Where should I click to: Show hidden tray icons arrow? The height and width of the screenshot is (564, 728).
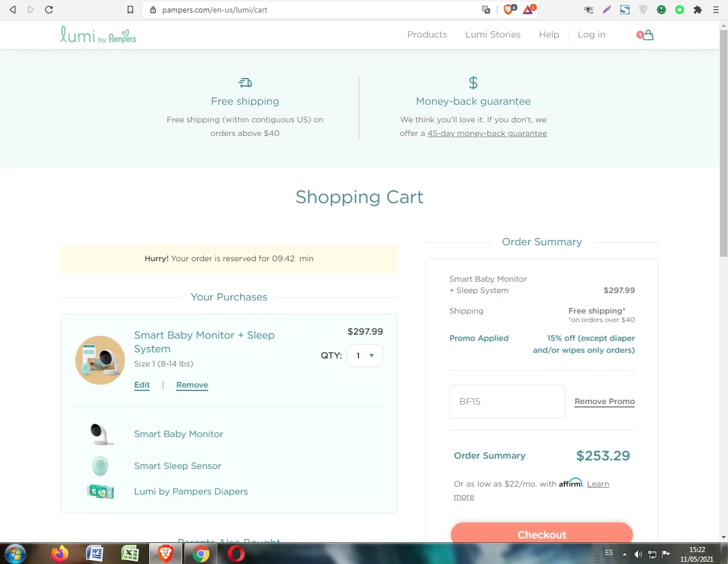click(x=624, y=554)
